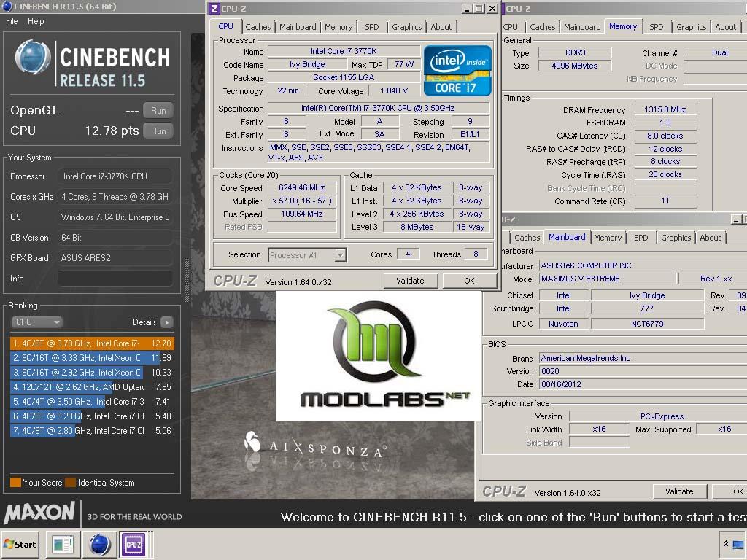Click the Core Voltage value 1.840 V
Image resolution: width=747 pixels, height=560 pixels.
[393, 90]
